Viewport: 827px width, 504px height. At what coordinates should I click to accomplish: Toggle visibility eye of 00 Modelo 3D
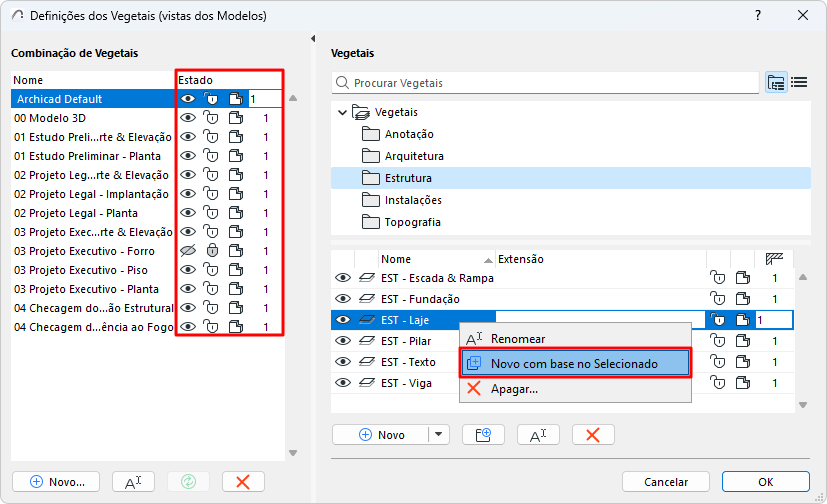[x=187, y=118]
